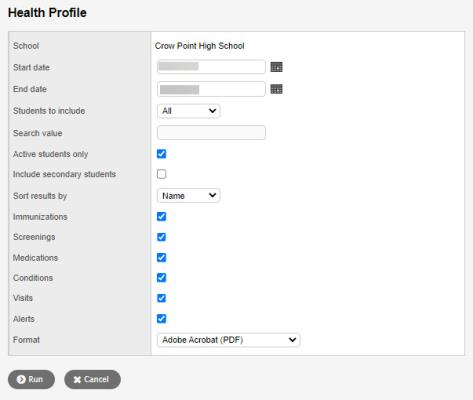The image size is (473, 400).
Task: Toggle the Screenings checkbox
Action: pyautogui.click(x=162, y=237)
